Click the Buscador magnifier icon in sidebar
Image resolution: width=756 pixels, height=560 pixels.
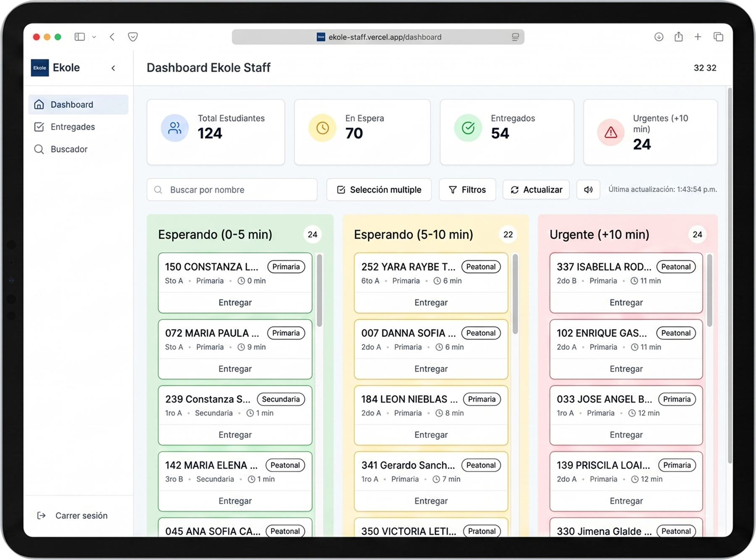tap(39, 149)
